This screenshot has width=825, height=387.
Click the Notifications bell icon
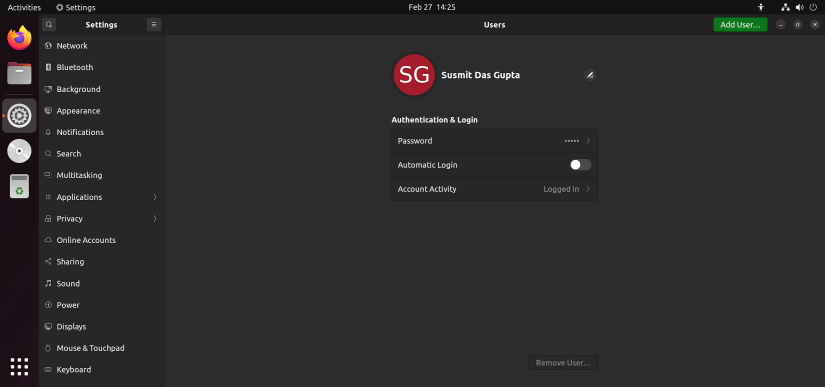coord(48,133)
